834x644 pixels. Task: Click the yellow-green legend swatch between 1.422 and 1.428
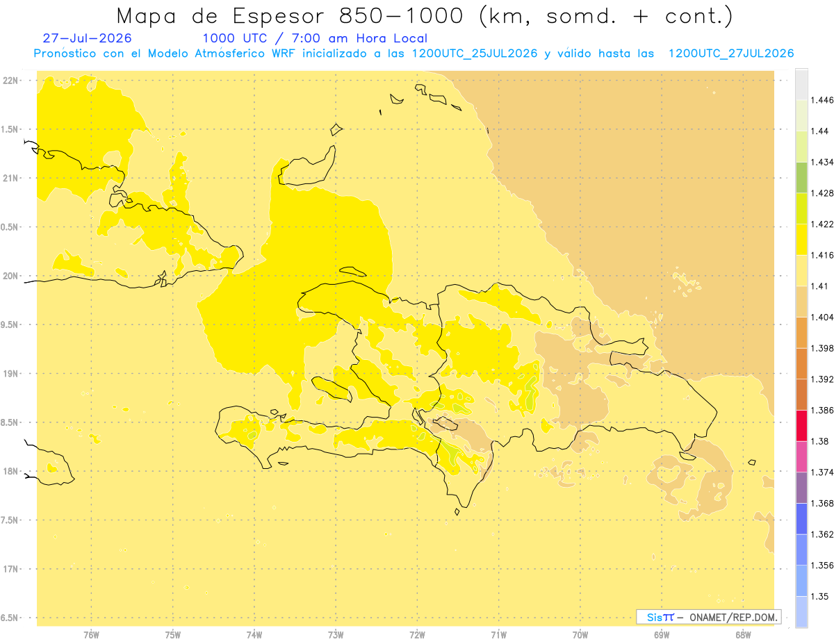tap(801, 208)
